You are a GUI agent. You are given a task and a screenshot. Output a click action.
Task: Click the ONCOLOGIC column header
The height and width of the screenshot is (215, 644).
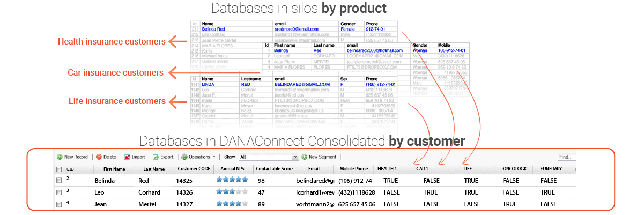tap(515, 169)
